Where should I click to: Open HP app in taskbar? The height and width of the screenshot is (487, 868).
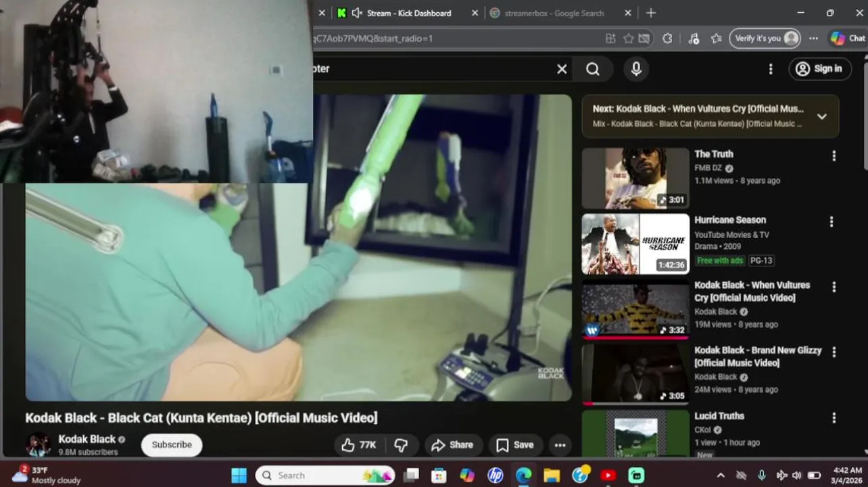(x=496, y=476)
